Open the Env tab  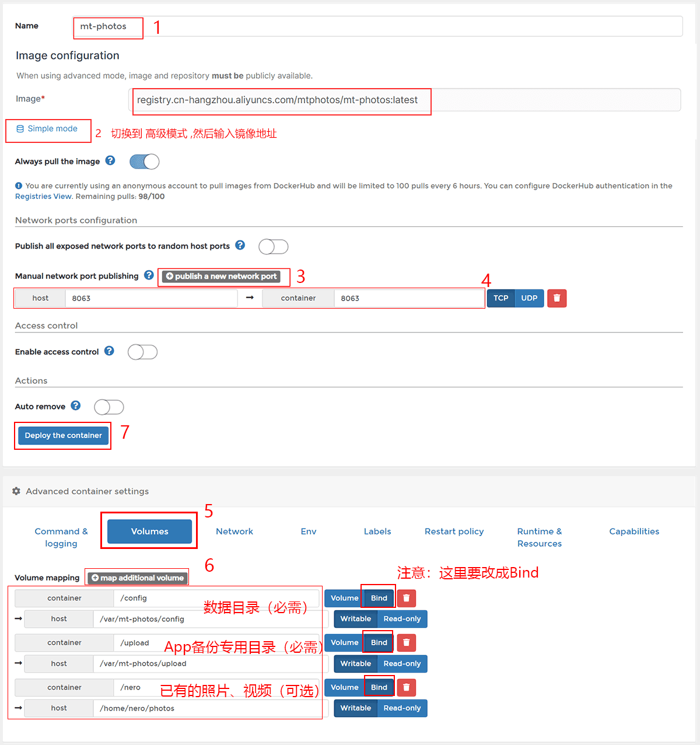pyautogui.click(x=309, y=531)
